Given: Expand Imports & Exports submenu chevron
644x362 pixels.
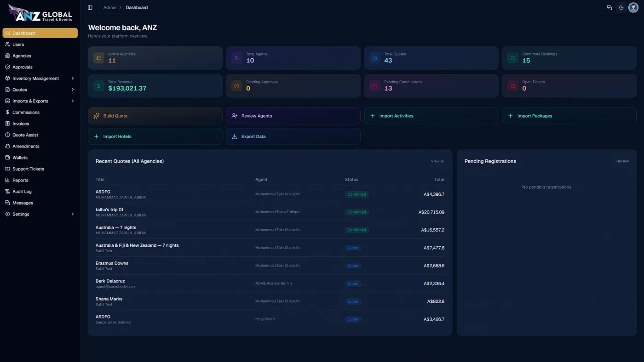Looking at the screenshot, I should tap(73, 101).
